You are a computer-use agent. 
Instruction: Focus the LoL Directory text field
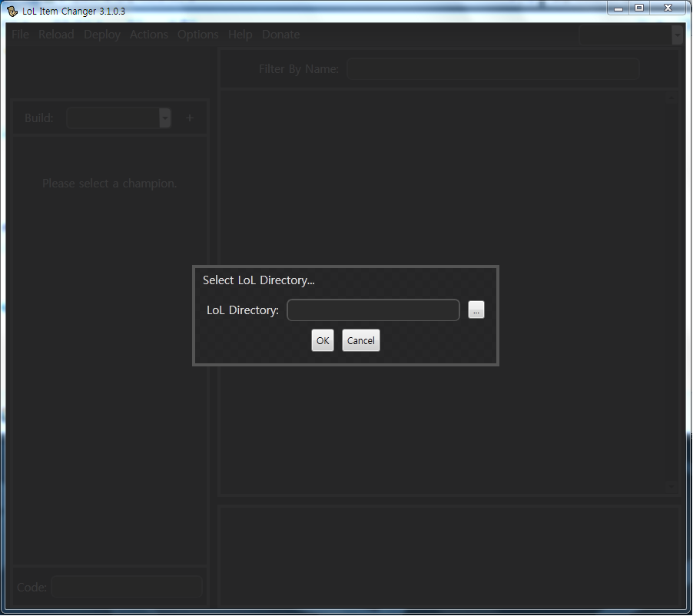373,310
